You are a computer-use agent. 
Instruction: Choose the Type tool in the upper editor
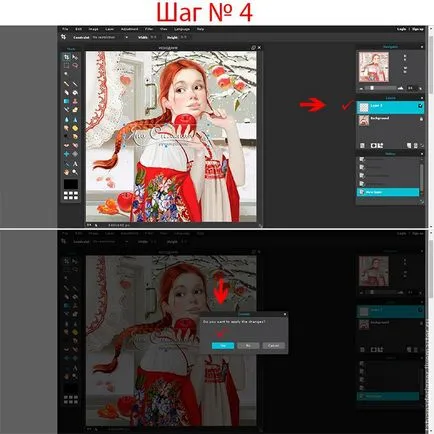coord(75,164)
